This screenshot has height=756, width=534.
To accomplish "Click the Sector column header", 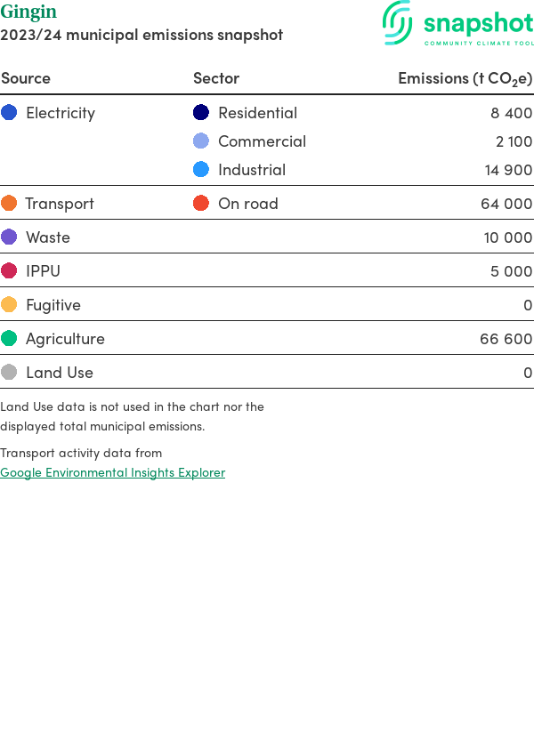I will [216, 78].
